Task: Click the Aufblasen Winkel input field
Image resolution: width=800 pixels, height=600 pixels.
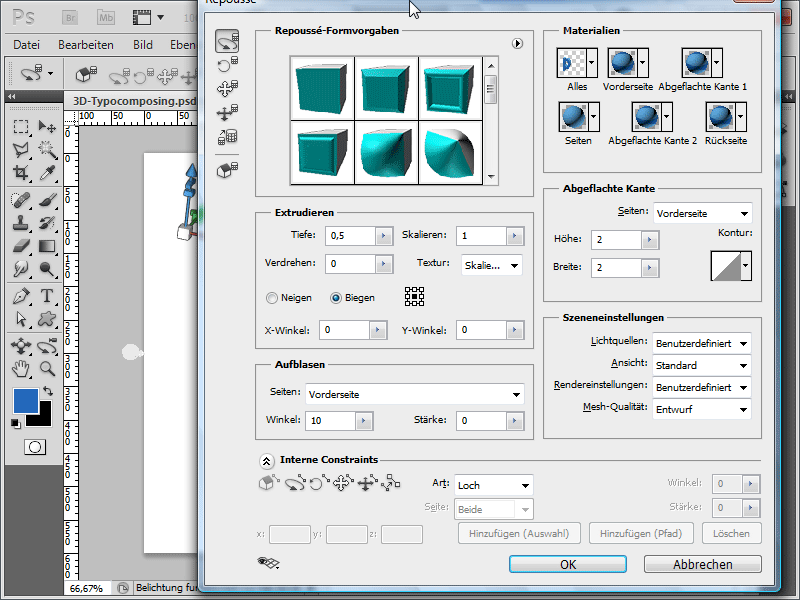Action: coord(331,421)
